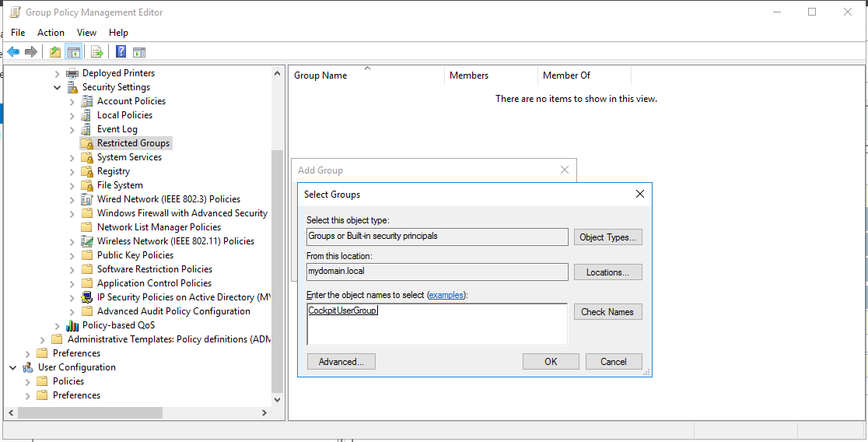Image resolution: width=868 pixels, height=442 pixels.
Task: Expand the Software Restriction Policies node
Action: [72, 270]
